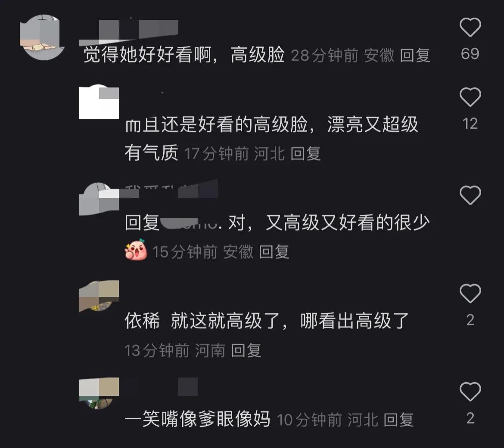Image resolution: width=504 pixels, height=448 pixels.
Task: Reply to the 28分钟前 Anhui comment
Action: [x=415, y=55]
